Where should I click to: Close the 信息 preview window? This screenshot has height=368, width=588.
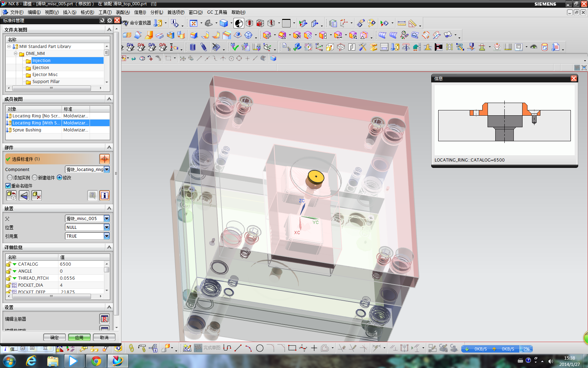574,79
